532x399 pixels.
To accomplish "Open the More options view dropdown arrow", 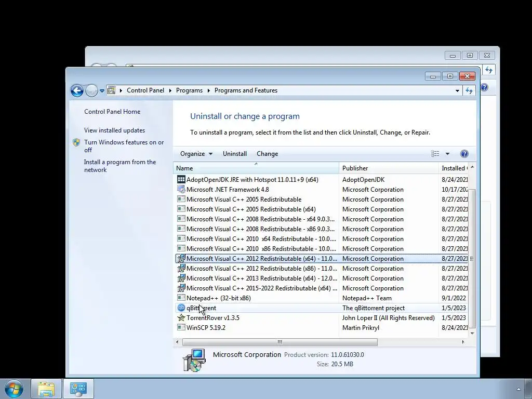I will pos(447,154).
